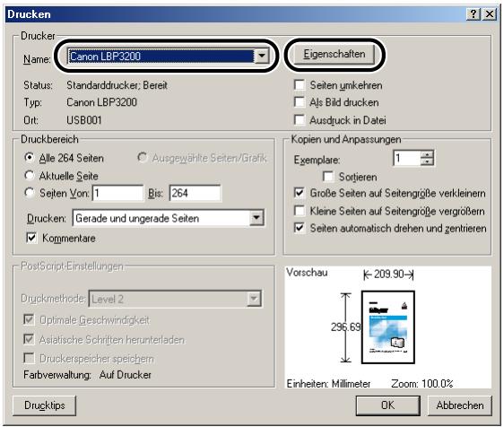Click the Farbverwaltung 'Auf Drucker' text
Image resolution: width=504 pixels, height=427 pixels.
[125, 375]
